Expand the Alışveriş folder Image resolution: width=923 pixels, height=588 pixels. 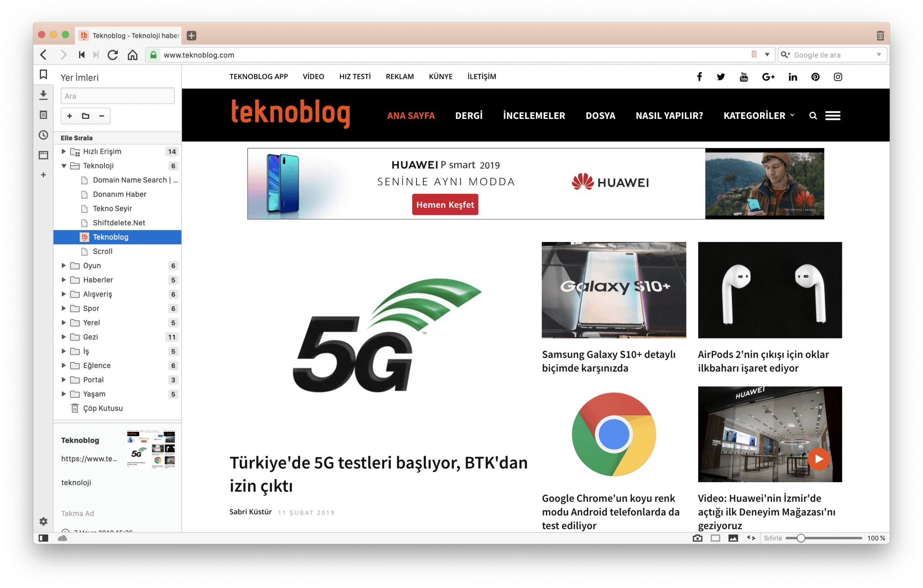pos(64,294)
